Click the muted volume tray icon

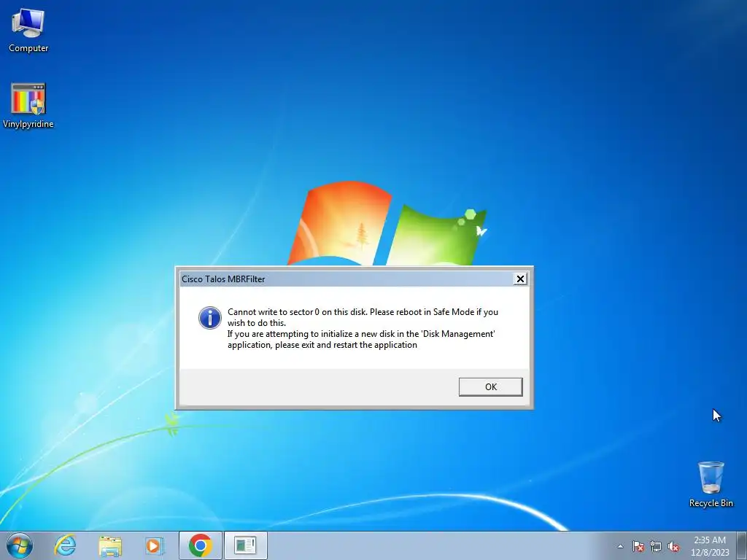click(673, 546)
